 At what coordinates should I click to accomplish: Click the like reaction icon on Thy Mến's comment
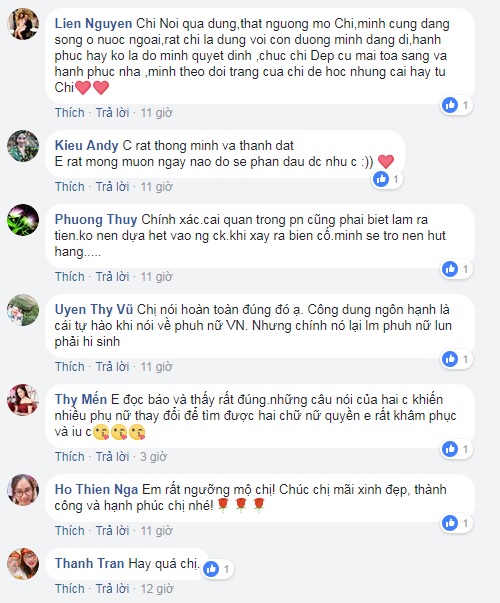pyautogui.click(x=450, y=449)
